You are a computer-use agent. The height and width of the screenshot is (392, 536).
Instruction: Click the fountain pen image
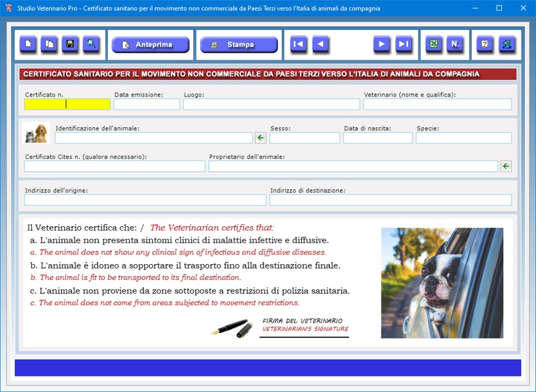coord(232,328)
